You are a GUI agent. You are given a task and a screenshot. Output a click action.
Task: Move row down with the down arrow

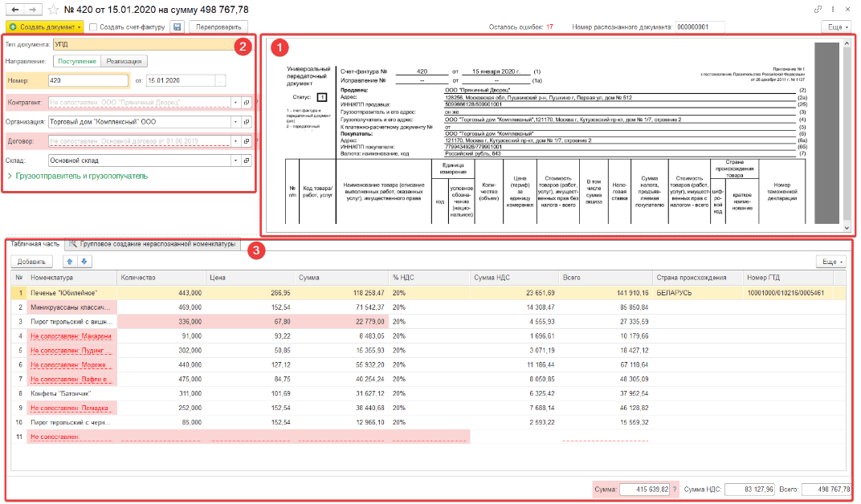point(85,261)
